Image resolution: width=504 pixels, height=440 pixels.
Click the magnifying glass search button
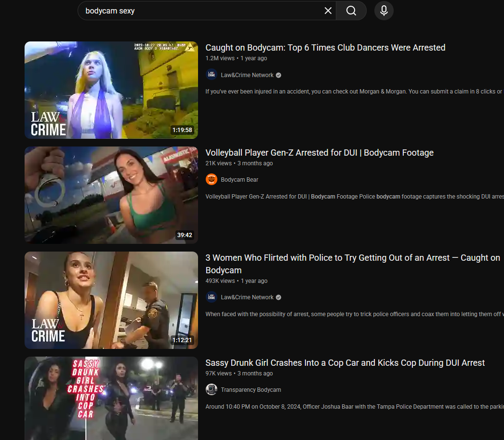pos(351,11)
